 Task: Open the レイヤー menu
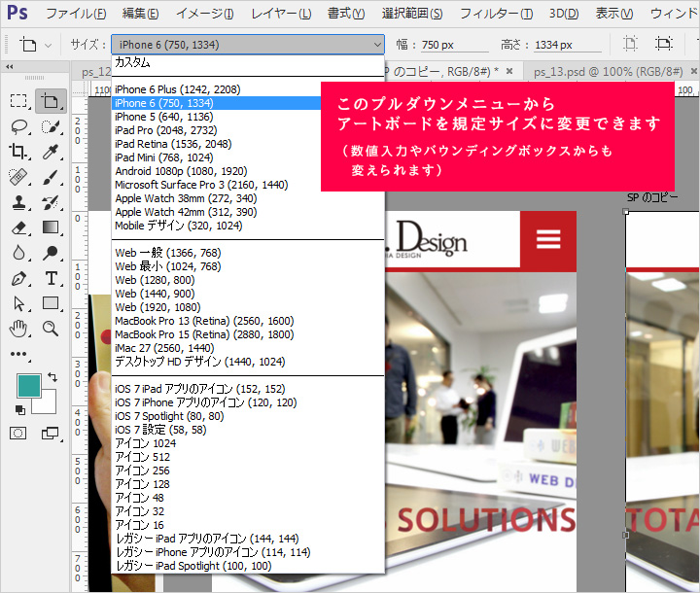click(x=281, y=14)
